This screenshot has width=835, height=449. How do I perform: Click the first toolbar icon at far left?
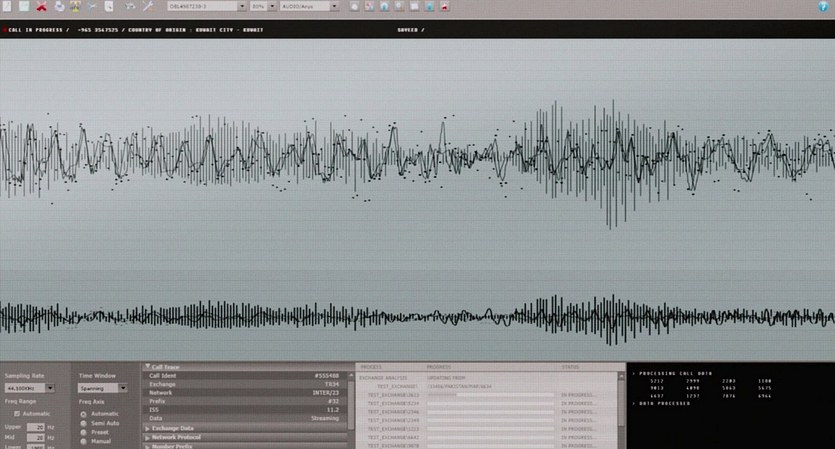[5, 6]
